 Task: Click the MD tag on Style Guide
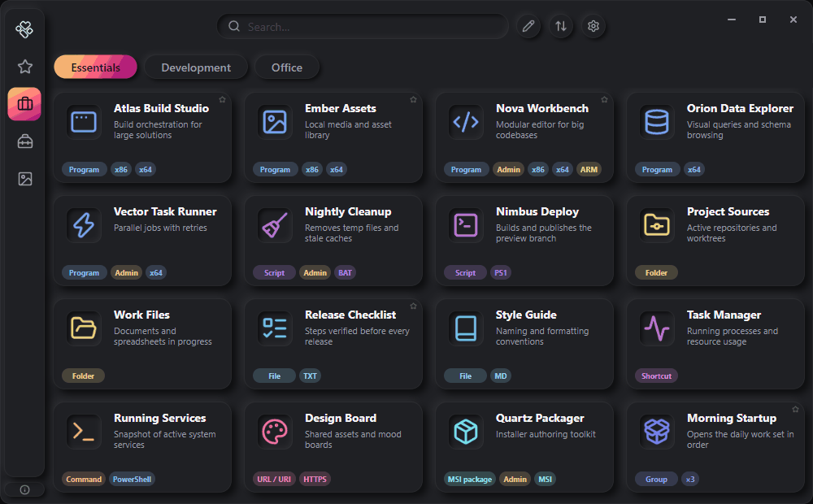coord(500,376)
